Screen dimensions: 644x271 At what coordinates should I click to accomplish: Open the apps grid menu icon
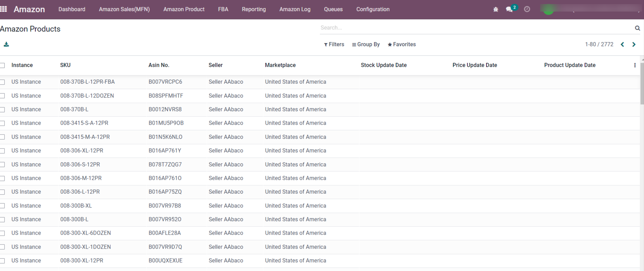pos(4,9)
